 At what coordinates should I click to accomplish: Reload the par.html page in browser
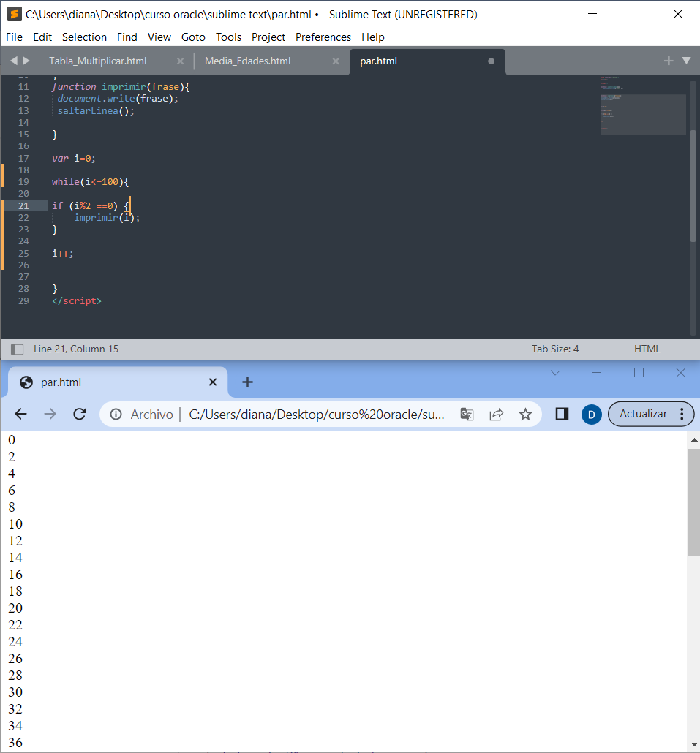tap(80, 415)
